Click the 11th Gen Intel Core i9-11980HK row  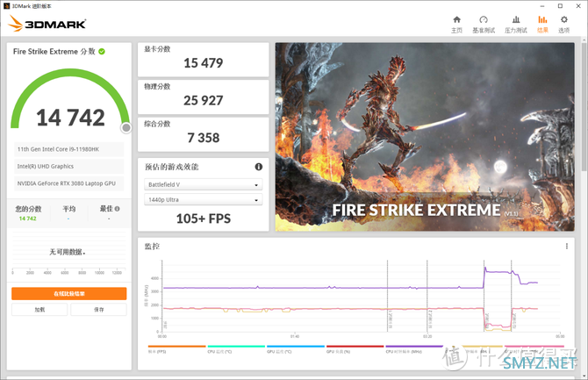coord(69,149)
